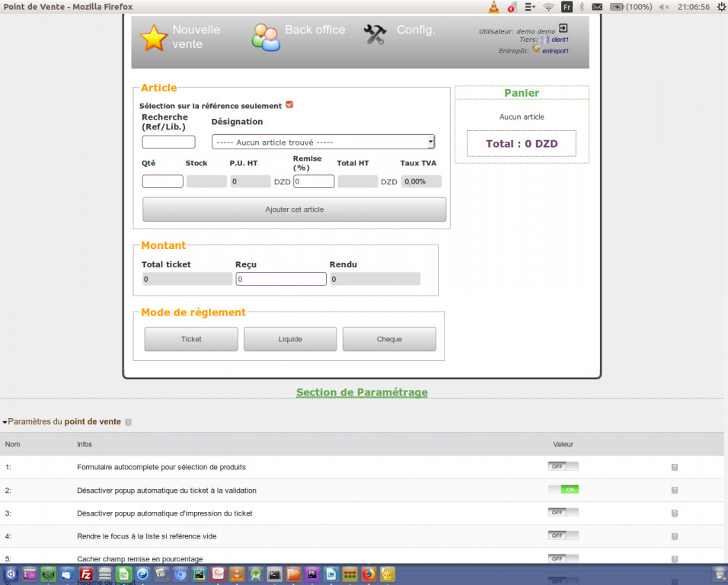
Task: Toggle 'Sélection sur la référence seulement' checkbox
Action: (x=289, y=105)
